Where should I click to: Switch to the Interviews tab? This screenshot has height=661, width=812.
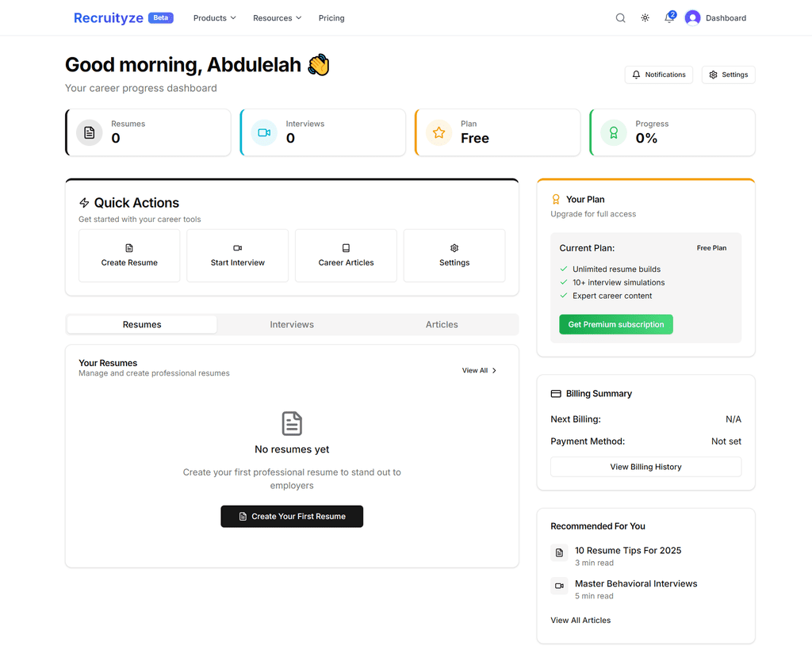point(292,324)
